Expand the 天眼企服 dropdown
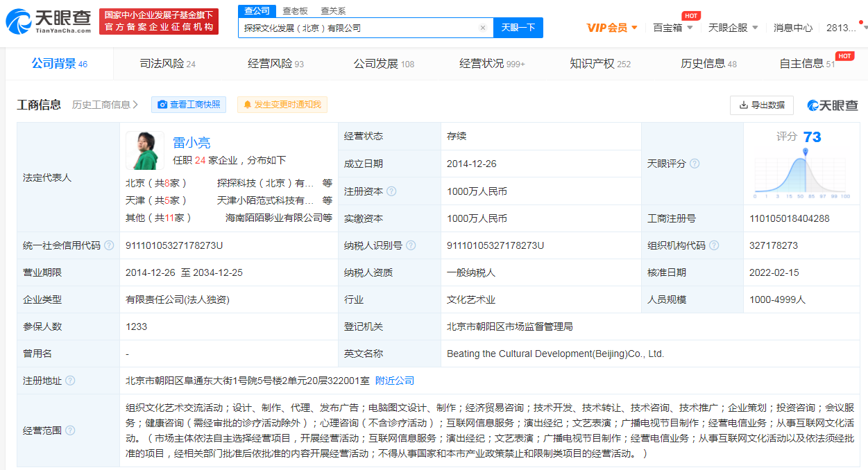The height and width of the screenshot is (470, 868). 733,28
